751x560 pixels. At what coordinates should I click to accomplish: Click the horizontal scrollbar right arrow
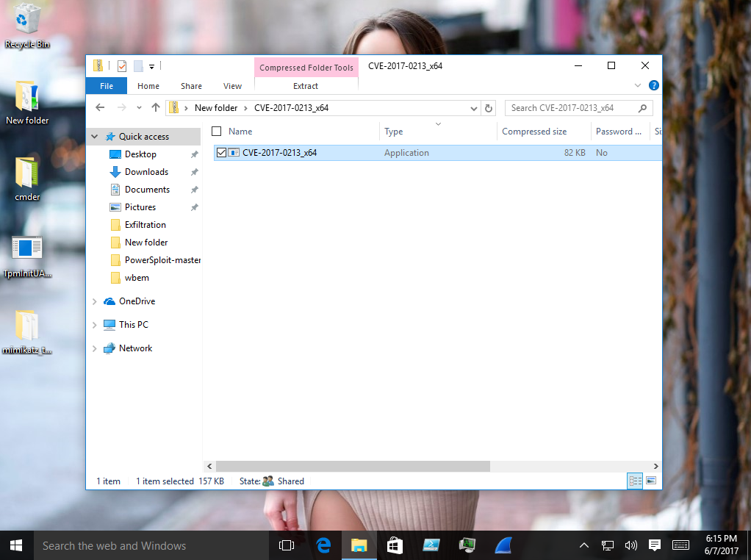point(655,466)
